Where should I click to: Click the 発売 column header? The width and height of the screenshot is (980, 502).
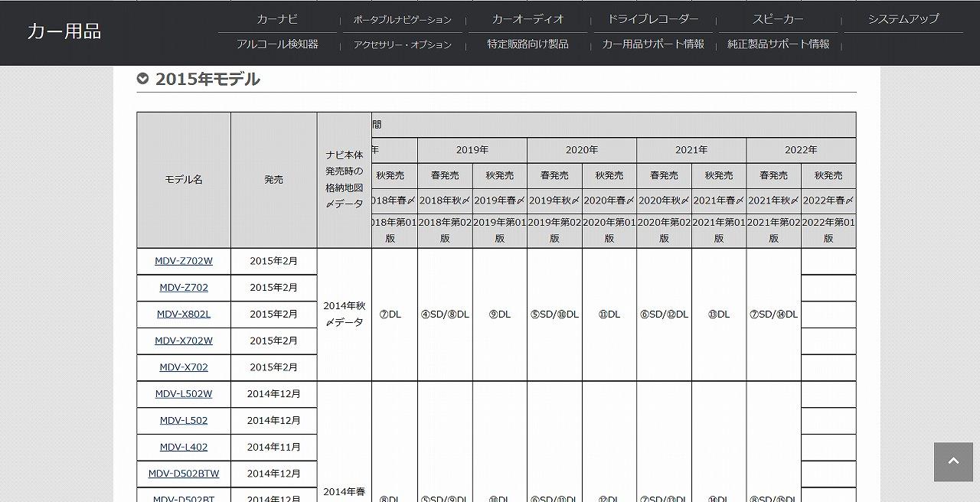274,180
